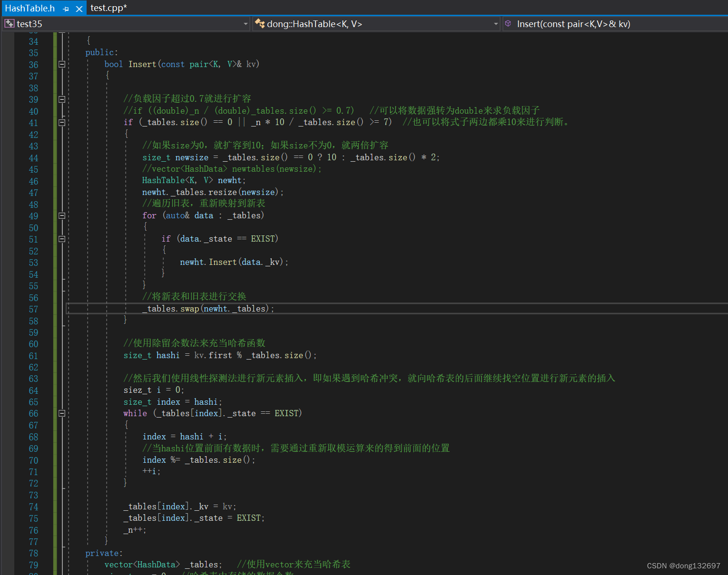Click the HashTable class icon in navigation bar
The height and width of the screenshot is (575, 728).
pyautogui.click(x=260, y=23)
